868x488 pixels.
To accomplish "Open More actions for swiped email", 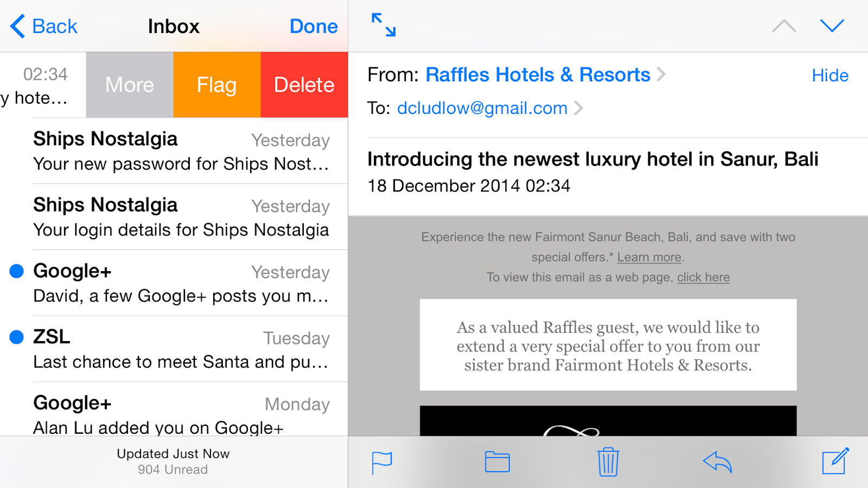I will pos(130,85).
